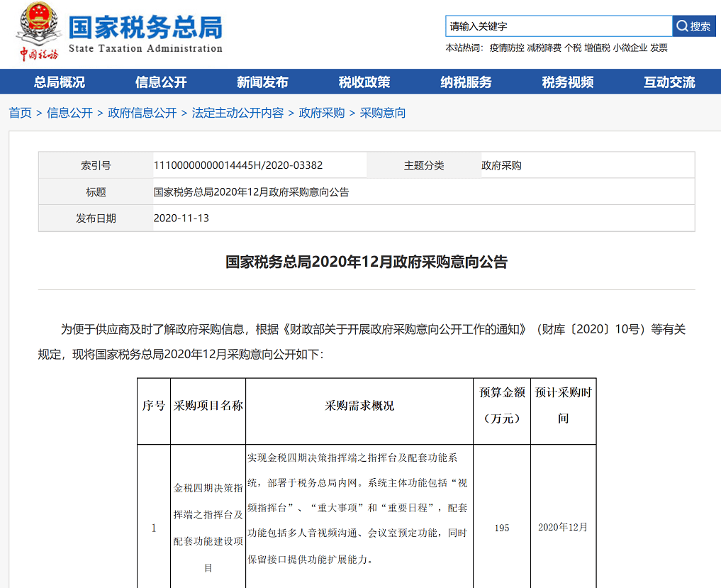Open 法定主动公开内容 breadcrumb link
721x588 pixels.
point(237,113)
